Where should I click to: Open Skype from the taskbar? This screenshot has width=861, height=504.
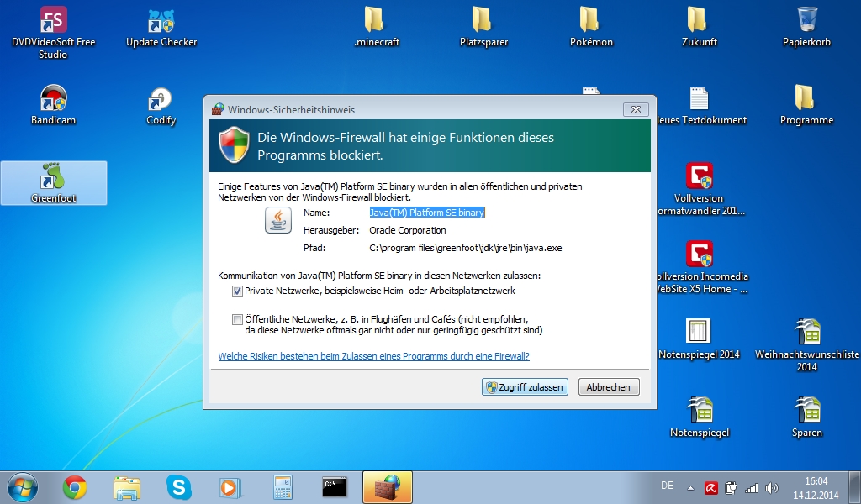tap(179, 487)
